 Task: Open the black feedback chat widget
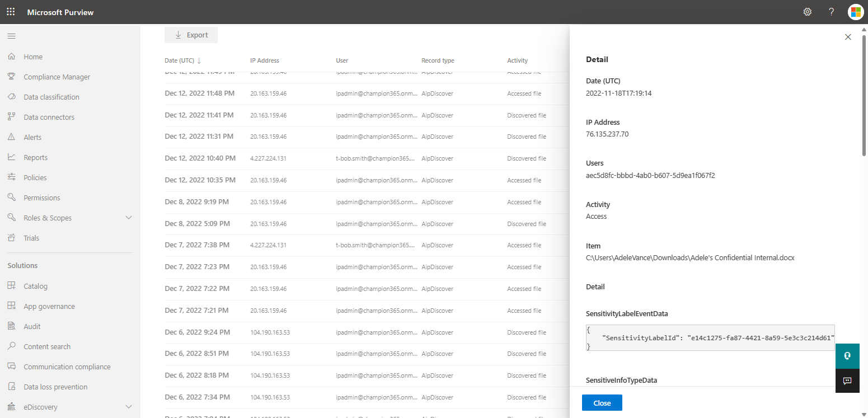847,381
